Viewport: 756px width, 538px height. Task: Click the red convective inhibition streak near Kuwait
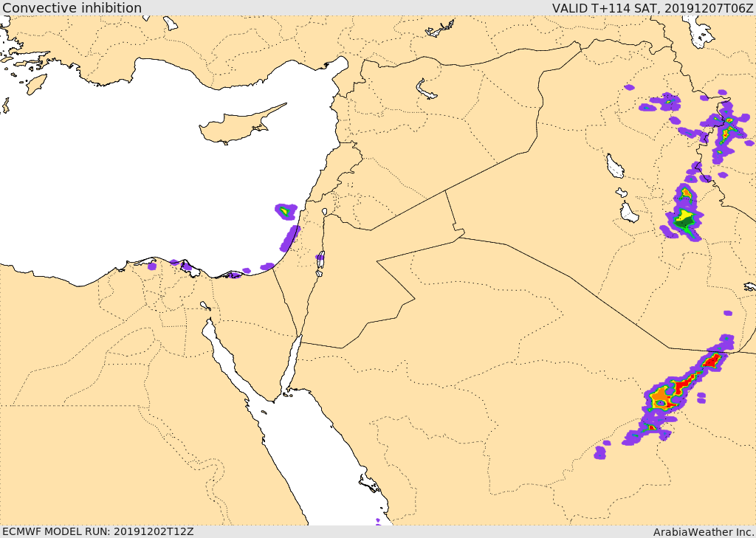click(x=712, y=361)
